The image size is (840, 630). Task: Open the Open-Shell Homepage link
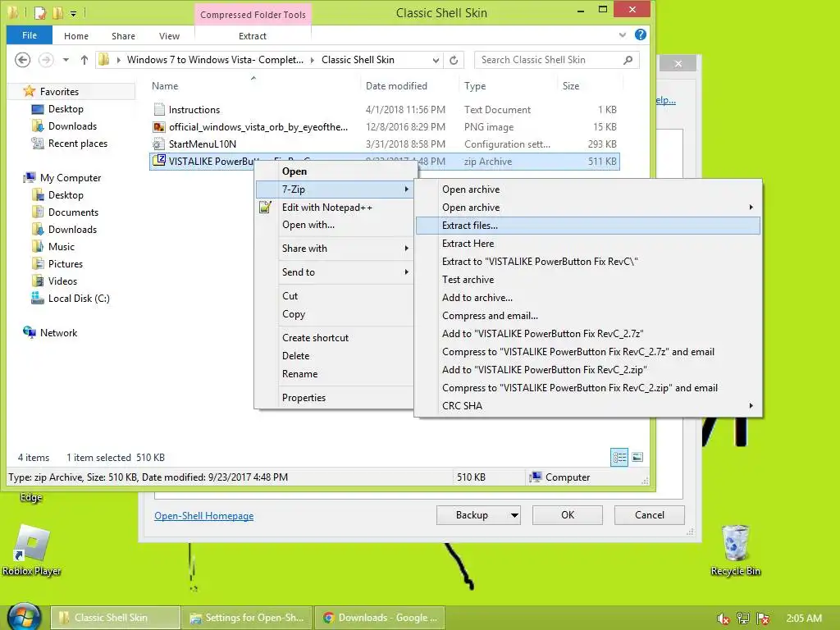pos(203,515)
